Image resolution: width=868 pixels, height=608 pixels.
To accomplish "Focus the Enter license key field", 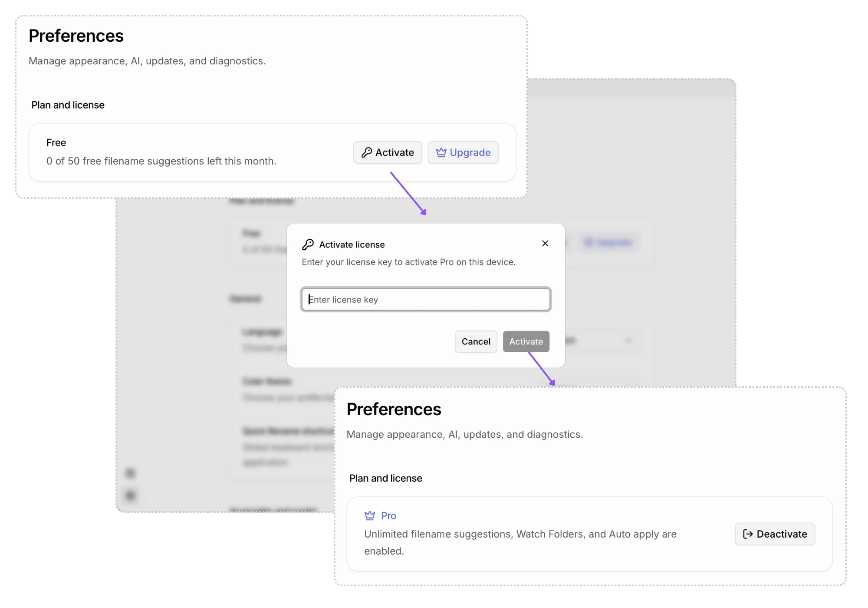I will [x=426, y=299].
